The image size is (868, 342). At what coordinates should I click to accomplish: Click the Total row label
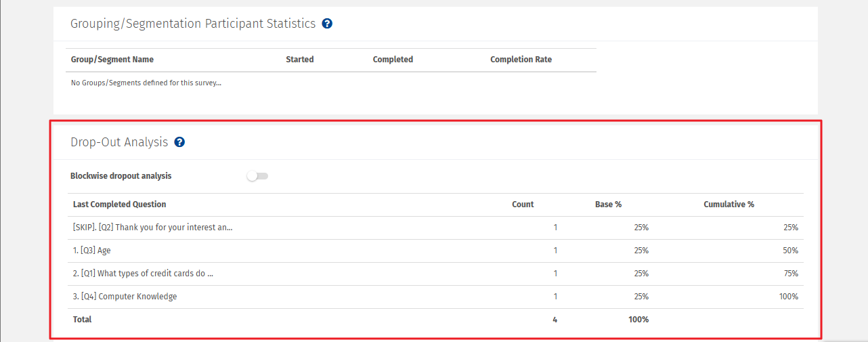pyautogui.click(x=82, y=320)
